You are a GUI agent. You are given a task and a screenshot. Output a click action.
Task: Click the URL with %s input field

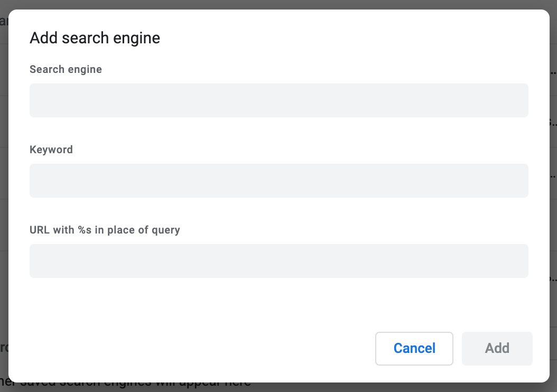pos(278,260)
